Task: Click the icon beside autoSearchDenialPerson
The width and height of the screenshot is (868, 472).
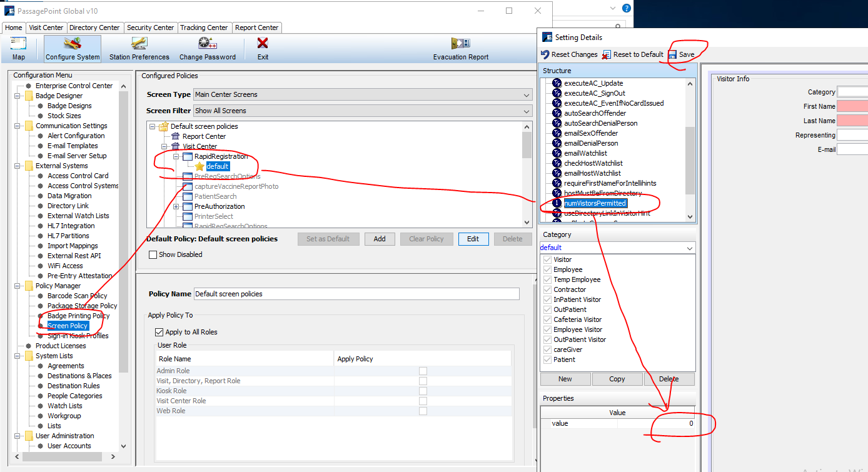Action: pyautogui.click(x=557, y=123)
